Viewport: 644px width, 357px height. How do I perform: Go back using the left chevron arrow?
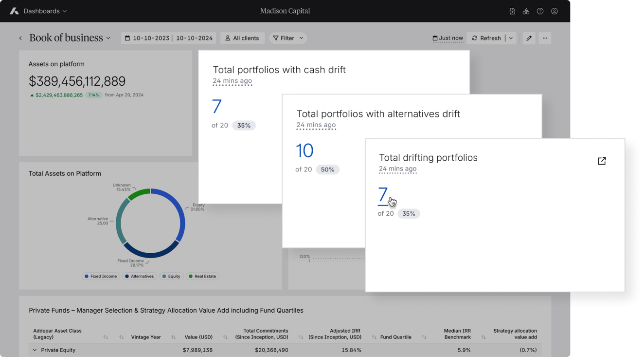click(x=20, y=38)
